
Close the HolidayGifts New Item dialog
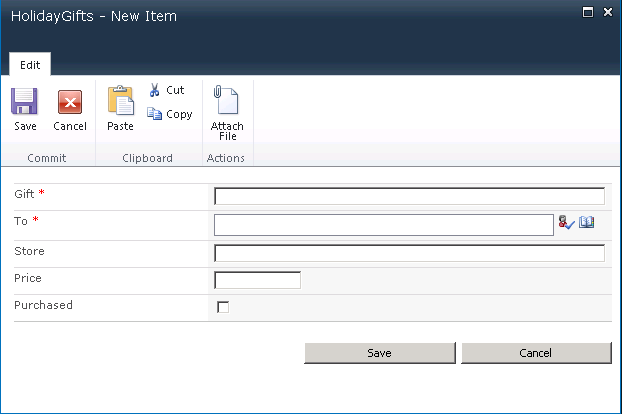(608, 12)
